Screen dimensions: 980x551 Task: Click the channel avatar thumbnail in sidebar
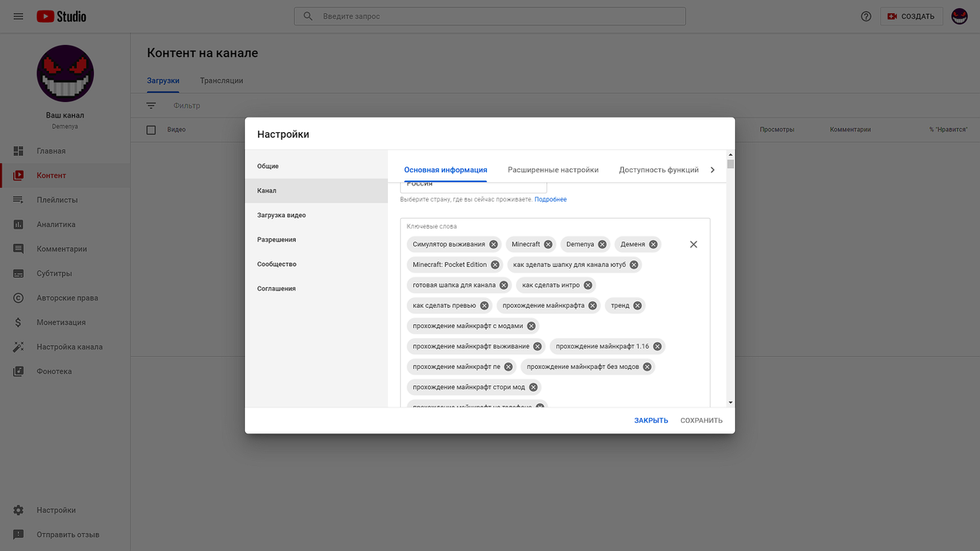65,73
